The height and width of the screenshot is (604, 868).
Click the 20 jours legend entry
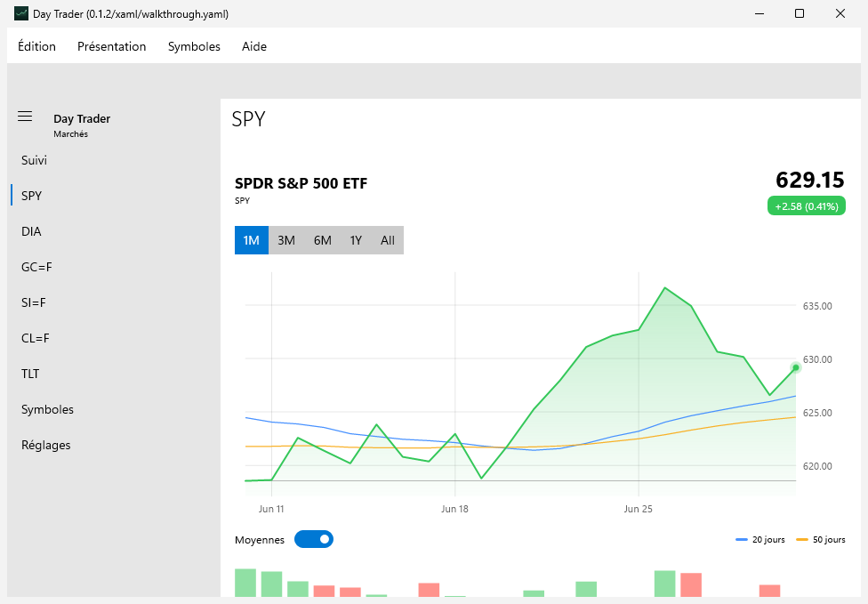pyautogui.click(x=760, y=540)
